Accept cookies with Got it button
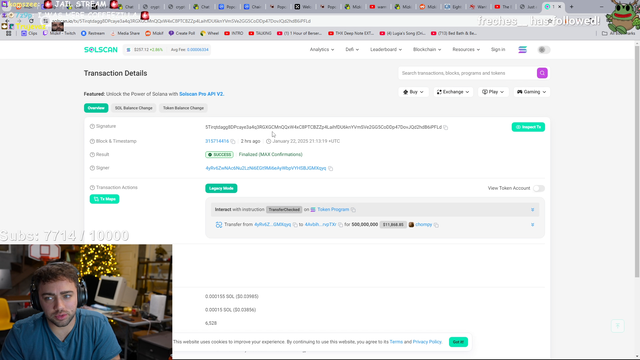 coord(458,342)
